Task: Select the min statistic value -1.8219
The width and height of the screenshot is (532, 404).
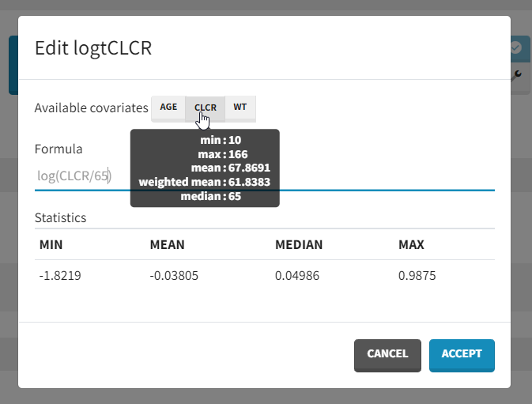Action: pos(60,276)
